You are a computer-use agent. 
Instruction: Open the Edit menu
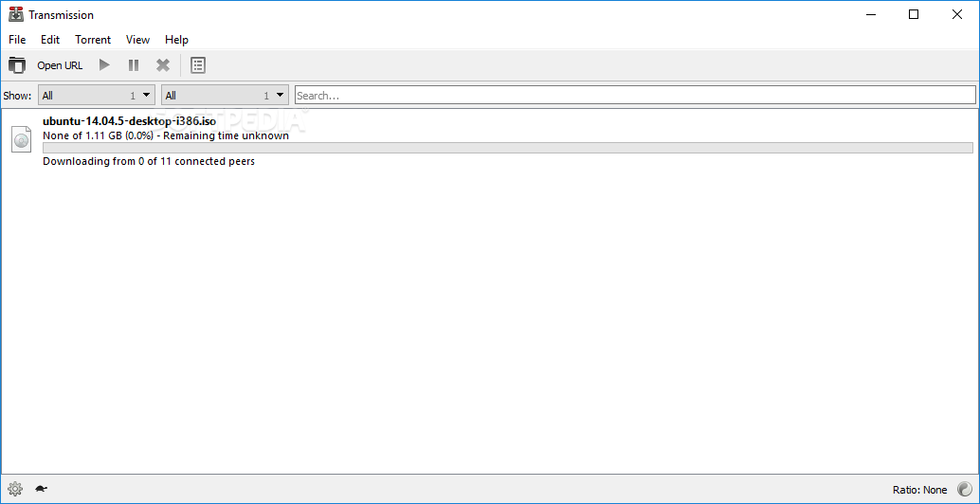50,40
